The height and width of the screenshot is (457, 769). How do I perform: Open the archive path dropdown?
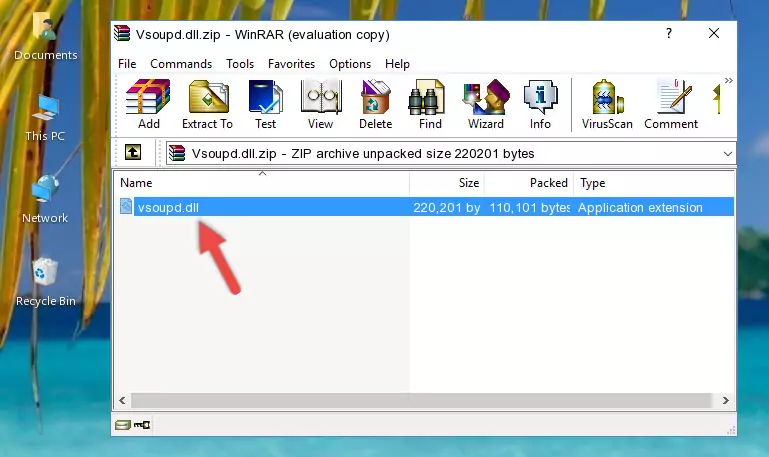click(728, 153)
